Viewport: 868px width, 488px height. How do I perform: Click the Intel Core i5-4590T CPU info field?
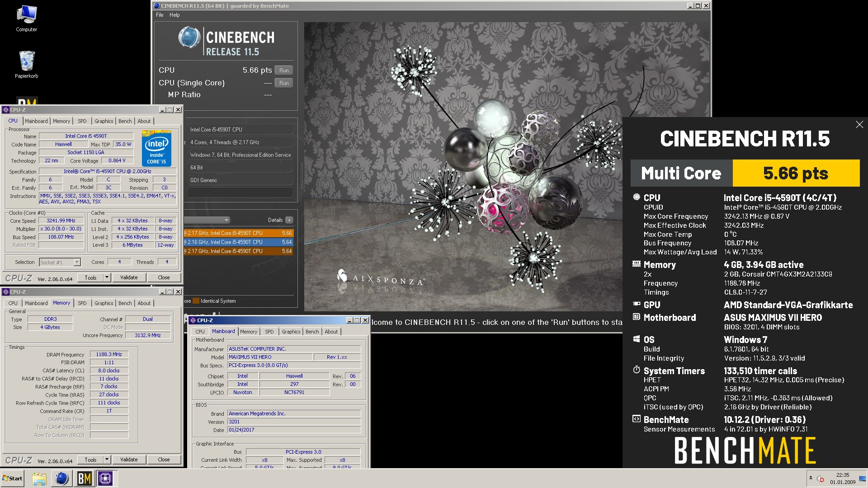(240, 130)
